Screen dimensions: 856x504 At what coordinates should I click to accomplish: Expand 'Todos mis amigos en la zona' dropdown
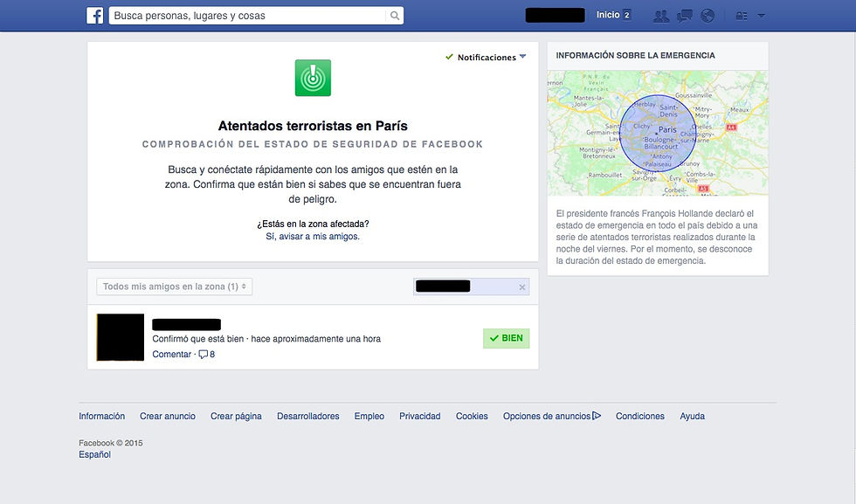(174, 287)
